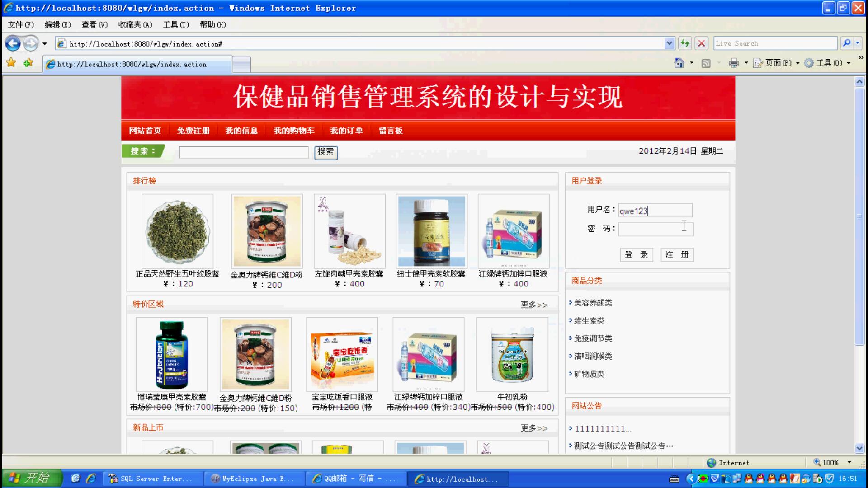Click the 搜索 search button
The image size is (868, 488).
tap(325, 152)
